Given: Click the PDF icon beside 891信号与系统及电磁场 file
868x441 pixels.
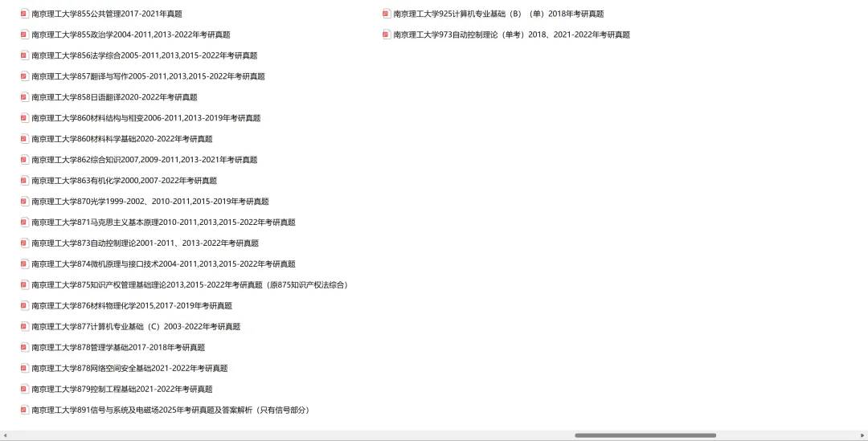Looking at the screenshot, I should [x=24, y=410].
